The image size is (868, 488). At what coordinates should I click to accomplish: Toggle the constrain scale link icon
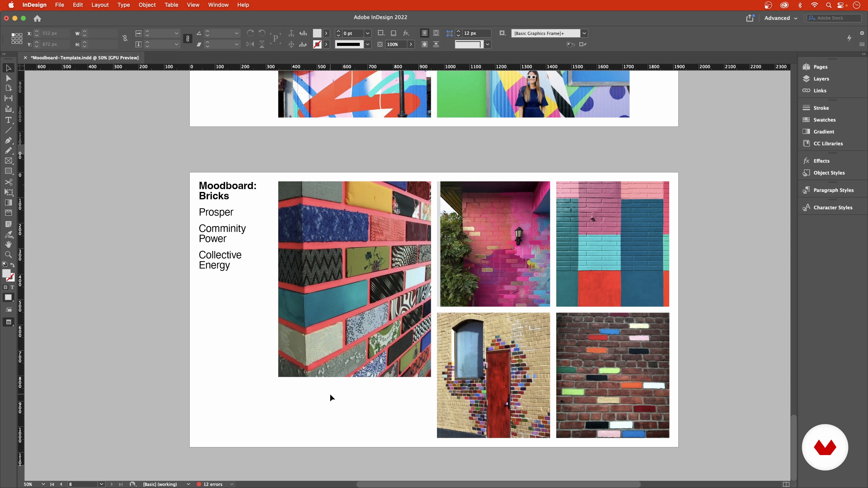coord(188,39)
